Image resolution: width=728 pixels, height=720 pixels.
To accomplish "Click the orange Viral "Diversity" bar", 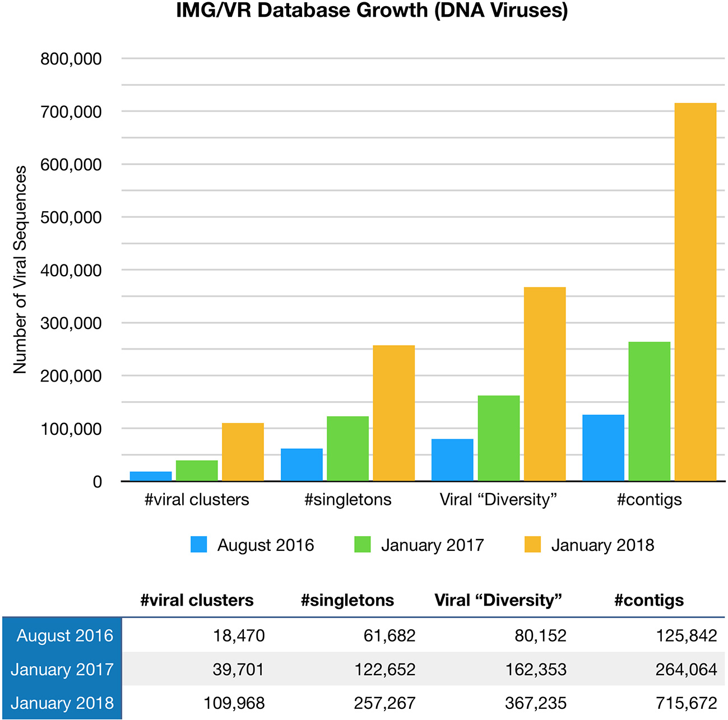I will click(x=544, y=384).
